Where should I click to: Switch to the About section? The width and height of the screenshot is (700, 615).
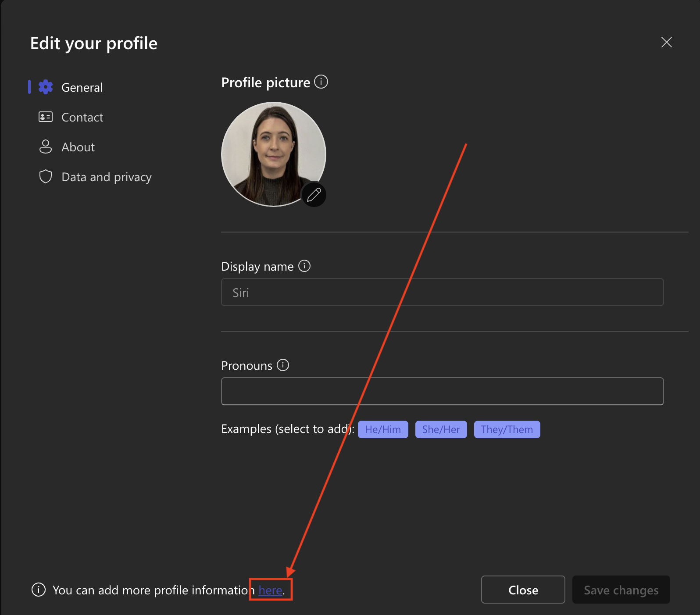pos(78,147)
